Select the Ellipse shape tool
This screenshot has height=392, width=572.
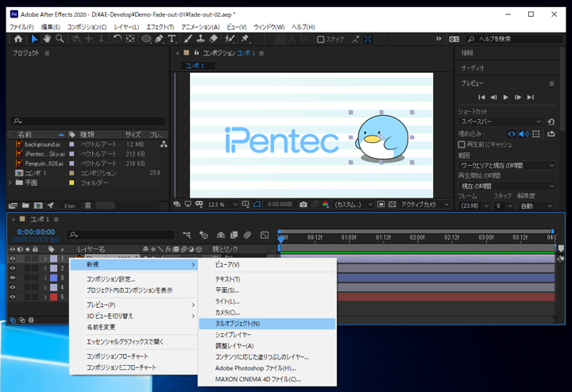pos(146,39)
